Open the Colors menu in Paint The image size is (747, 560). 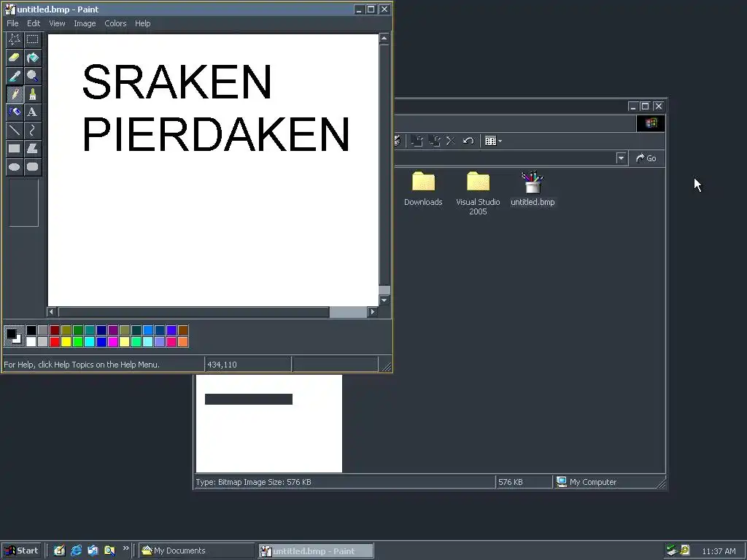click(115, 23)
